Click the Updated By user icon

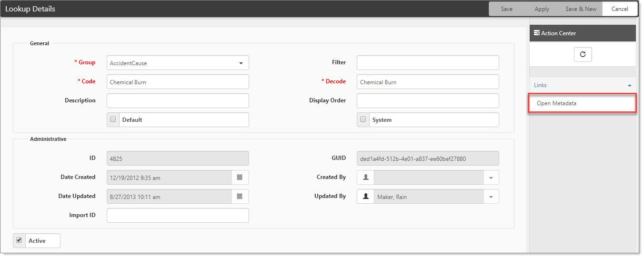click(x=366, y=196)
